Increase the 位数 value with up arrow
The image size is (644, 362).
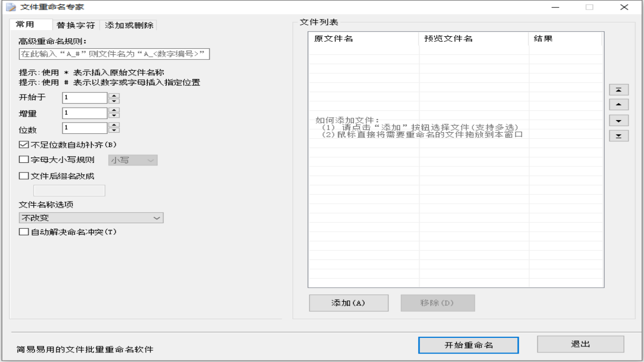click(114, 125)
